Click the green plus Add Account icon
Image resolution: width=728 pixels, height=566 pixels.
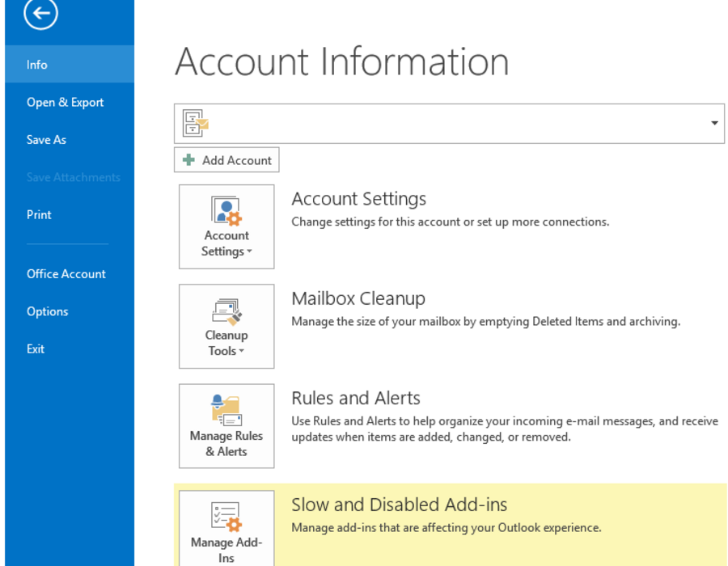click(188, 160)
